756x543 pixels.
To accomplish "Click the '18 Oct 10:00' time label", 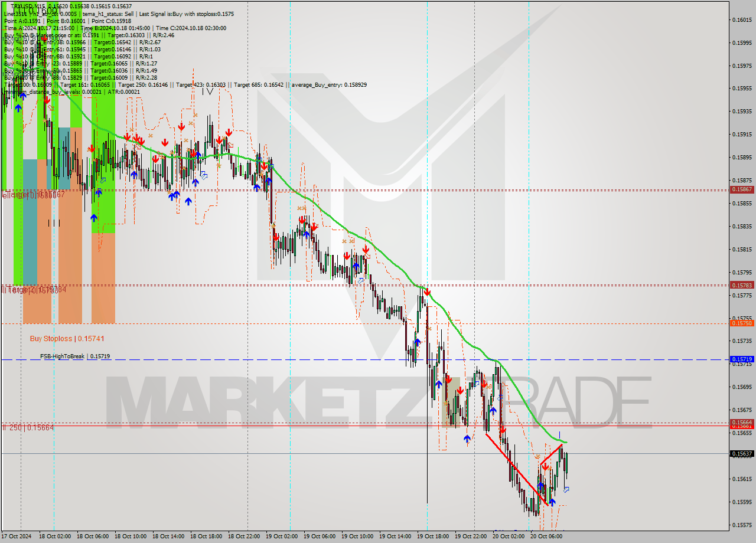I will [x=131, y=537].
